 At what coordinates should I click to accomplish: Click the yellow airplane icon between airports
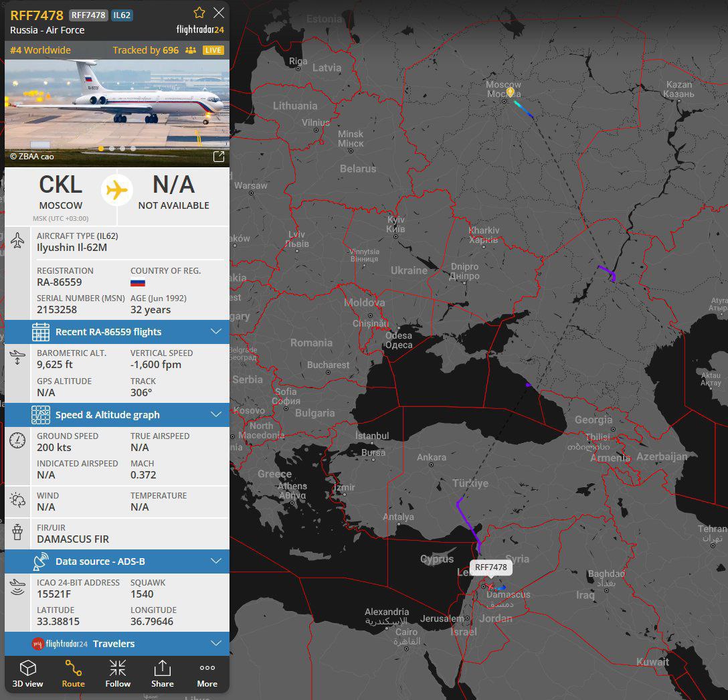117,191
